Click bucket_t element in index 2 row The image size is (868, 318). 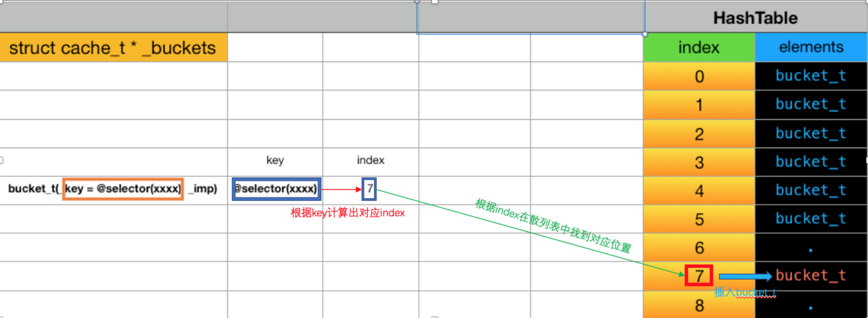click(811, 133)
